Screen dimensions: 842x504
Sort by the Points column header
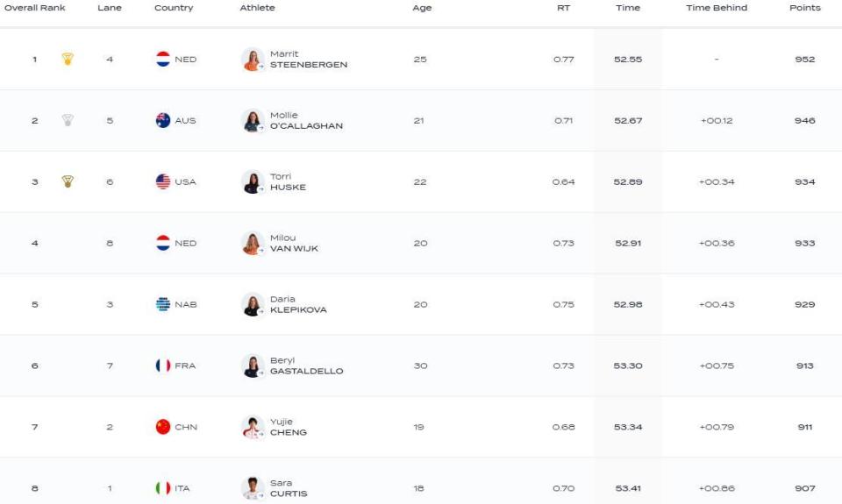804,8
